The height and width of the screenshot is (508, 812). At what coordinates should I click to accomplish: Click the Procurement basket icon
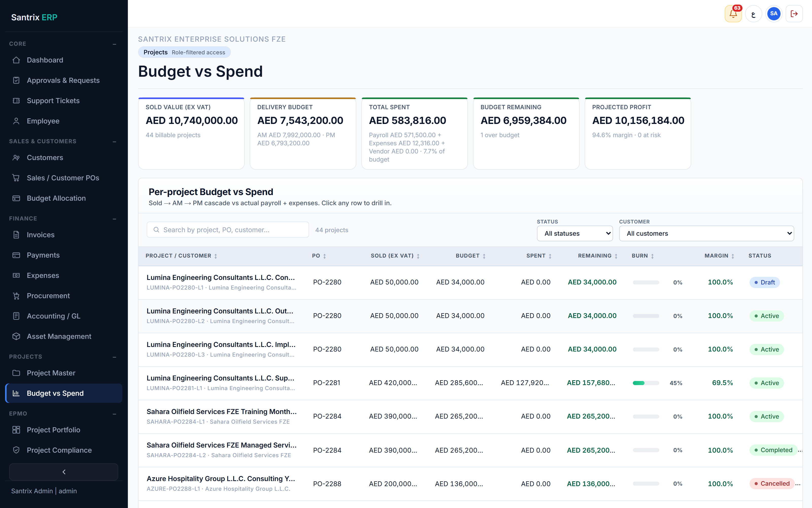point(16,296)
